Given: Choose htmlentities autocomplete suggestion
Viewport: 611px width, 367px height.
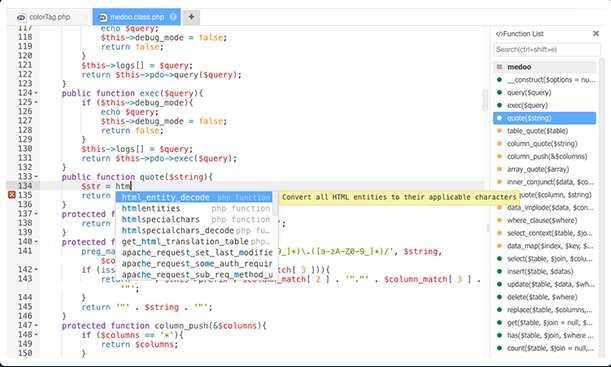Looking at the screenshot, I should (x=194, y=208).
